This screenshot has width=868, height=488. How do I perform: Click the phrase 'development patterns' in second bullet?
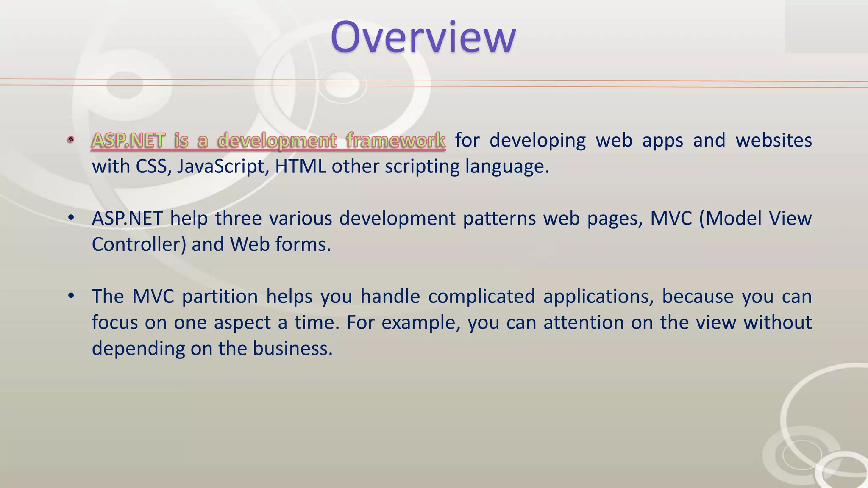(437, 218)
